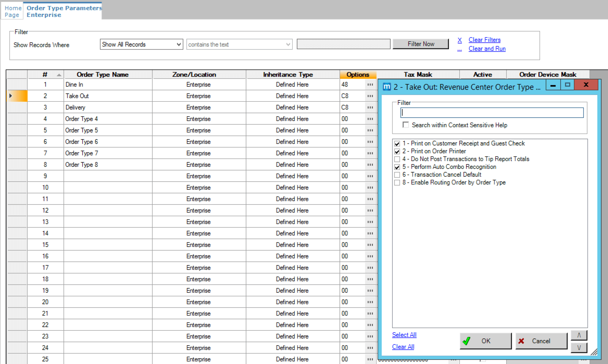Click the Active column header

coord(483,74)
